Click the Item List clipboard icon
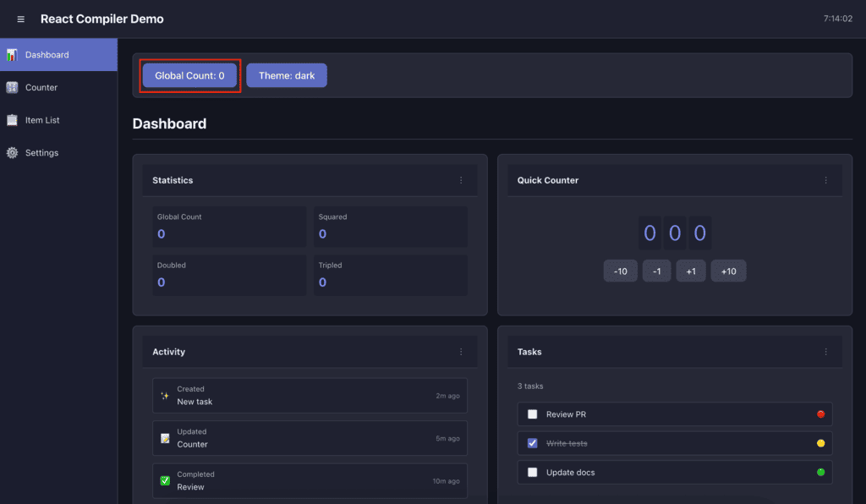Viewport: 866px width, 504px height. tap(12, 120)
